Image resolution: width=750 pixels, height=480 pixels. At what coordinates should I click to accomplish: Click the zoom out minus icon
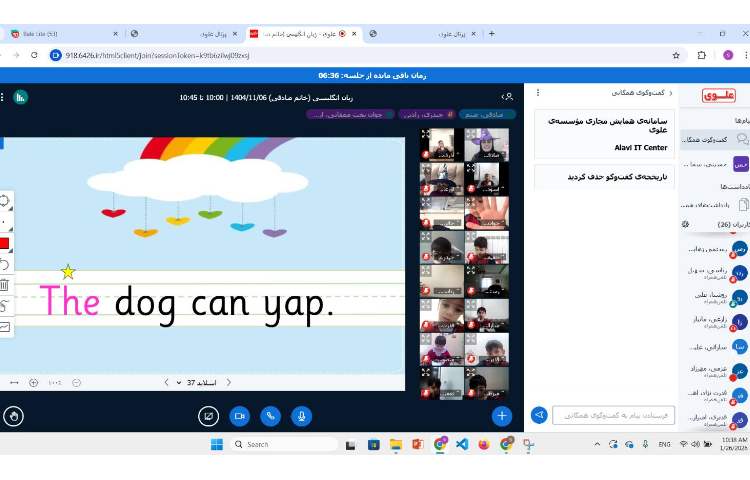pyautogui.click(x=76, y=382)
